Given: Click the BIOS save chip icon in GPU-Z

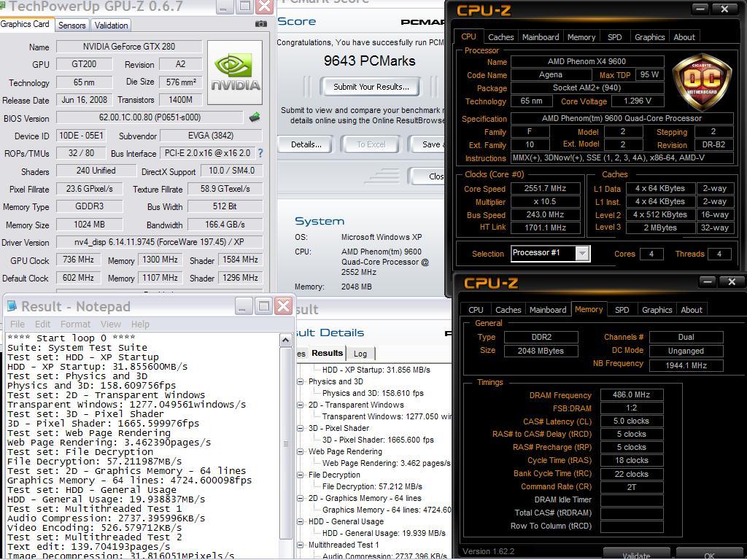Looking at the screenshot, I should coord(255,117).
